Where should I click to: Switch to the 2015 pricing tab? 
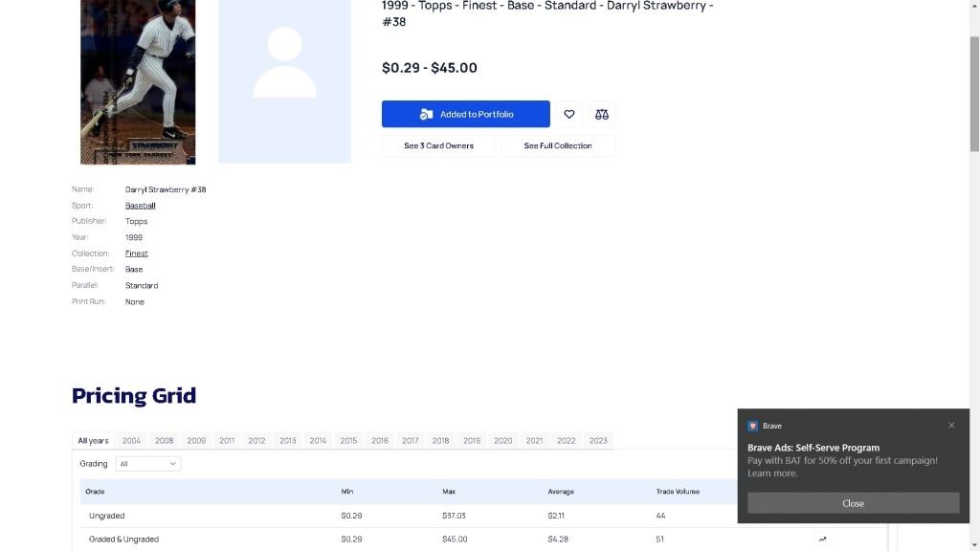pyautogui.click(x=348, y=441)
